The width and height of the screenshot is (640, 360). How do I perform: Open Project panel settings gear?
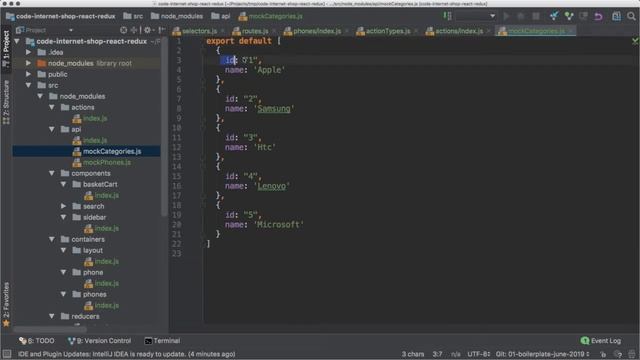click(147, 30)
